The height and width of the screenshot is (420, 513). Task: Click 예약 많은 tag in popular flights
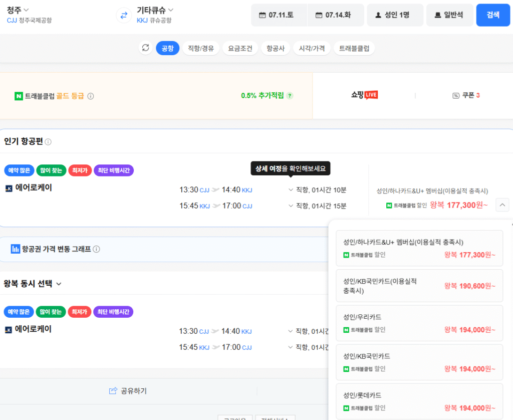point(19,170)
